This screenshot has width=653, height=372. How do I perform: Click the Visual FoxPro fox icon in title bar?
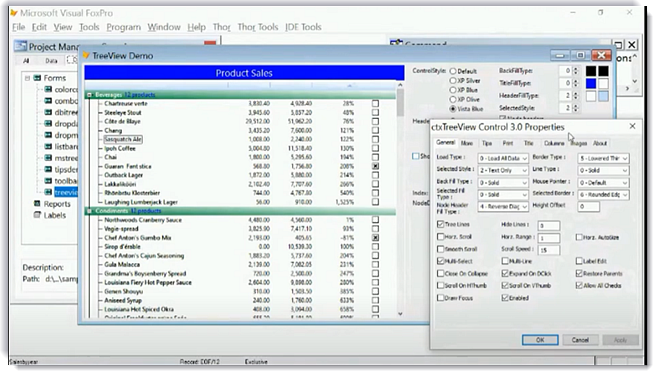point(14,13)
